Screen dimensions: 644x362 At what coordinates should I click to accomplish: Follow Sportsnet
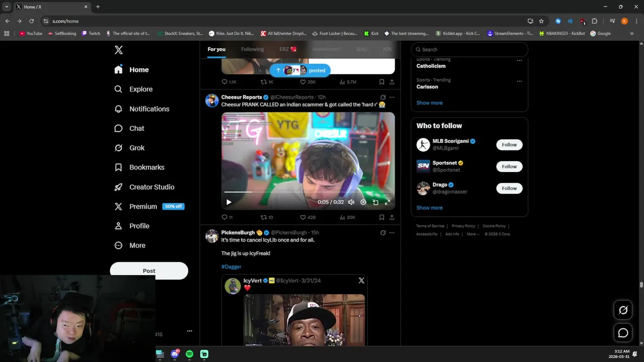click(509, 166)
